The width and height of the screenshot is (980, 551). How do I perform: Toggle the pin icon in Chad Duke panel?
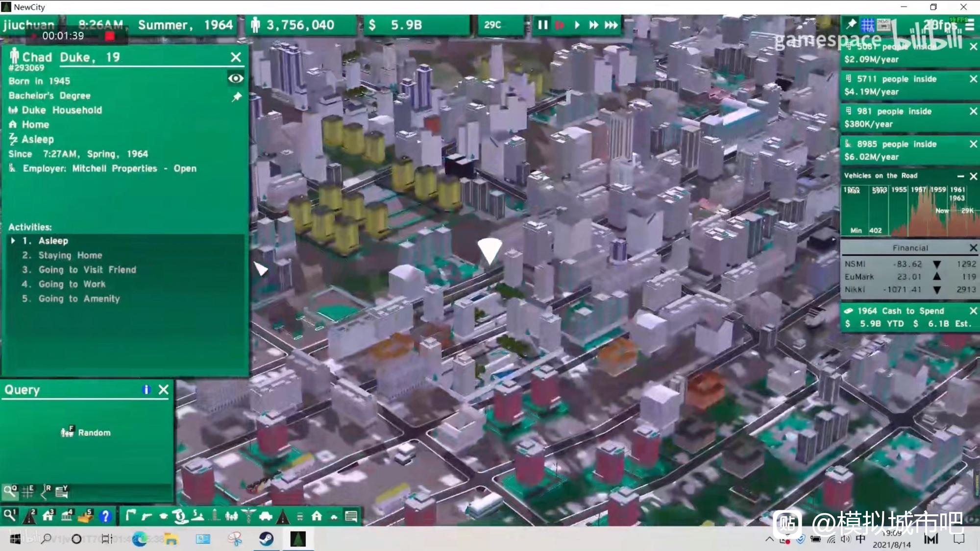point(237,97)
